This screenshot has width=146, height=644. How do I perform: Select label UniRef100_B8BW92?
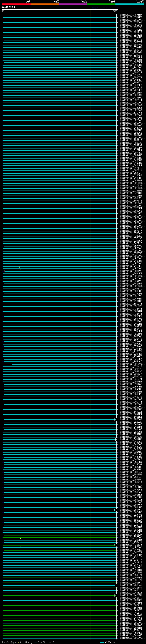pyautogui.click(x=131, y=271)
